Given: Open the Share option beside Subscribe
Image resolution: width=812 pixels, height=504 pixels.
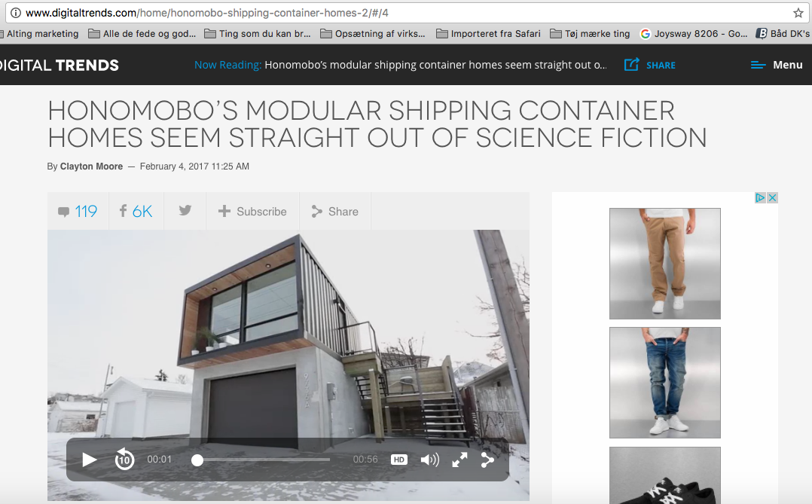Looking at the screenshot, I should coord(335,212).
